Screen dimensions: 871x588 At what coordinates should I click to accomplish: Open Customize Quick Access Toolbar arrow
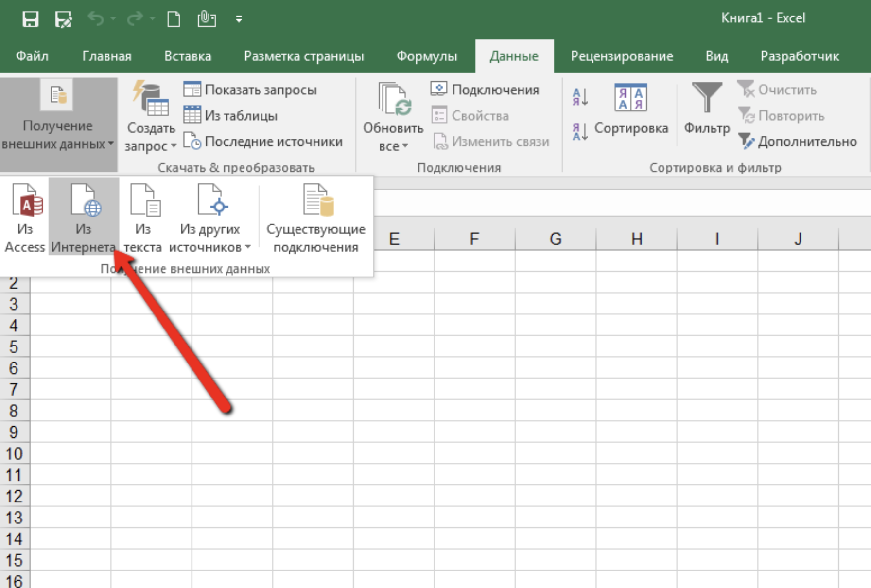239,19
